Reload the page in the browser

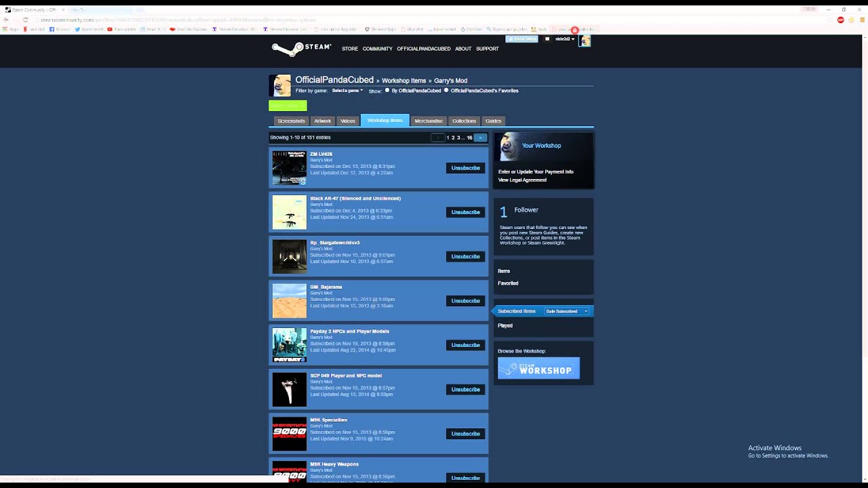(25, 20)
